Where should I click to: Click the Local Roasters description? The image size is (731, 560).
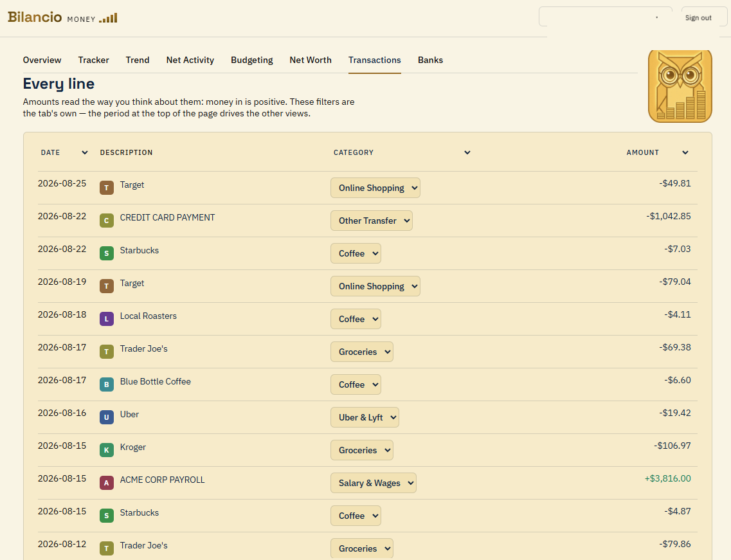pos(149,316)
